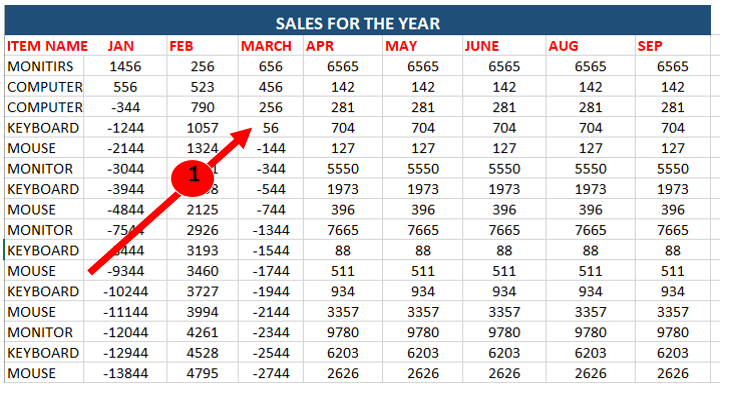Click the MARCH column header cell
The width and height of the screenshot is (733, 398).
(271, 46)
